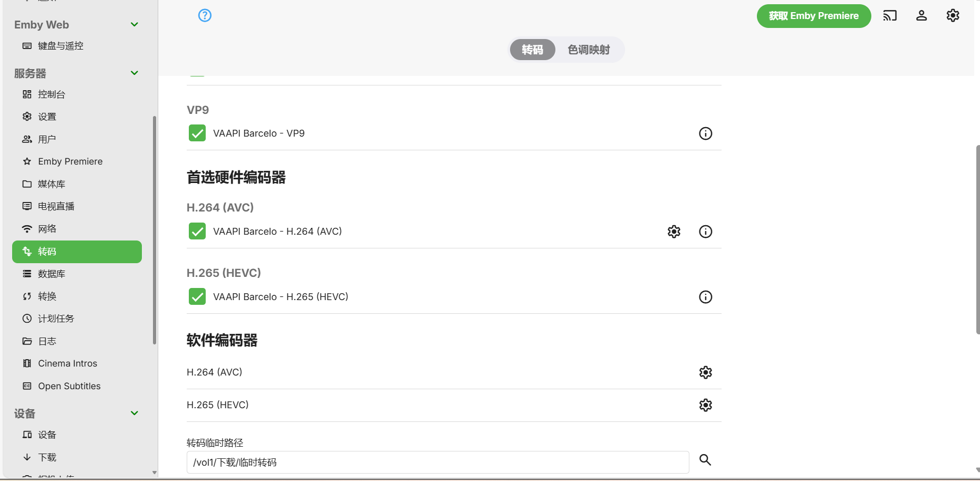
Task: Click the 键盘与遥控 keyboard icon
Action: 27,46
